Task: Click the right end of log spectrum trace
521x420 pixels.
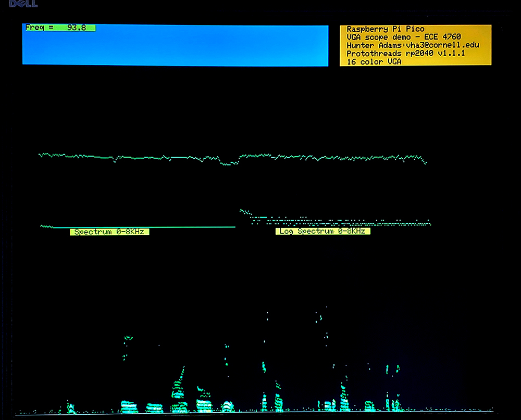Action: click(x=429, y=224)
